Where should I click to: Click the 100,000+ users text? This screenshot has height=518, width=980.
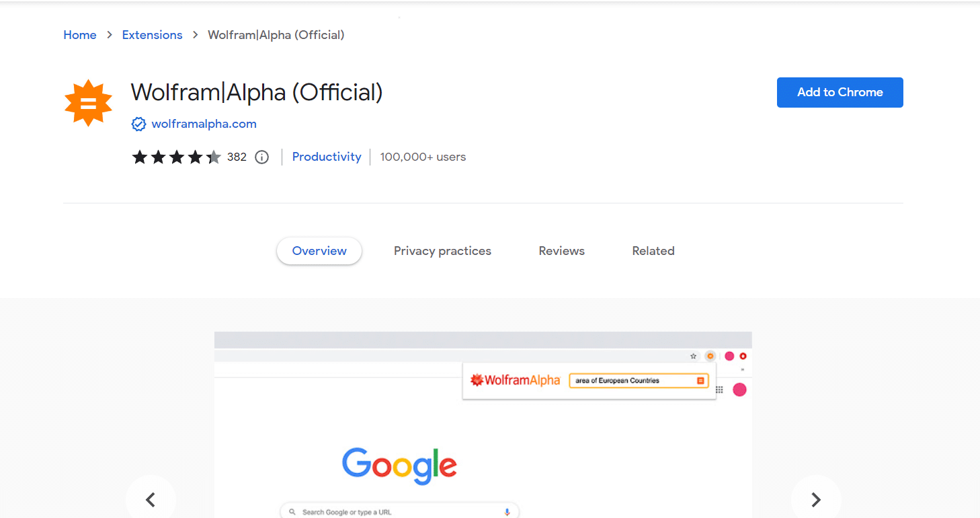click(x=423, y=157)
